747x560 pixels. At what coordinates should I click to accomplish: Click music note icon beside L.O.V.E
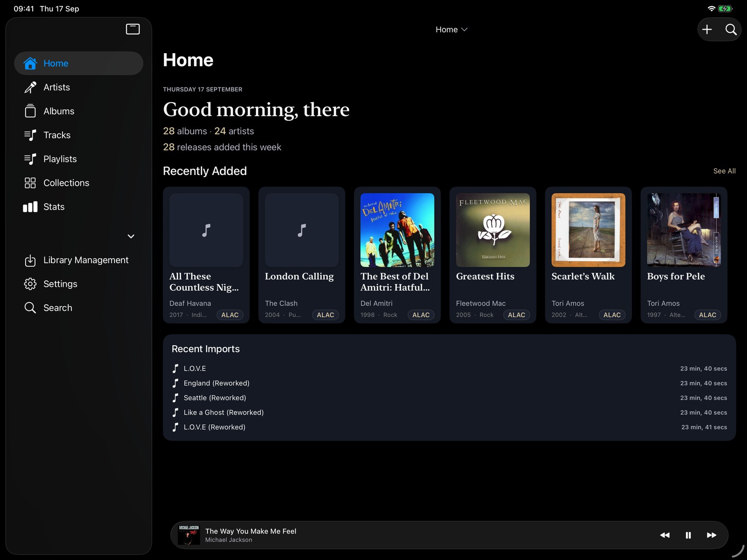tap(176, 369)
